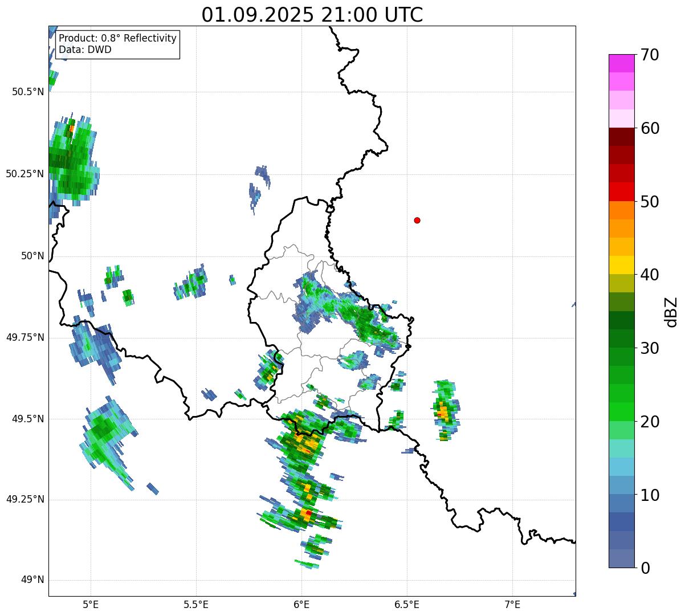Click the Product: 0.8° Reflectivity label

tap(118, 38)
